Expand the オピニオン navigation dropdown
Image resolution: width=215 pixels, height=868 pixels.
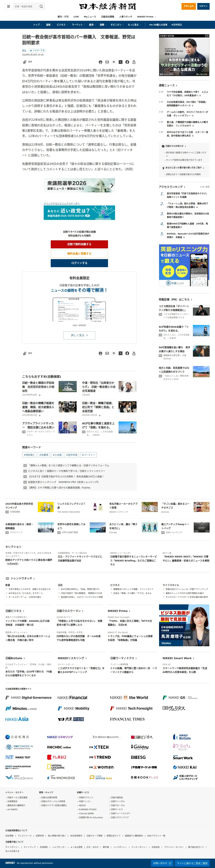pos(117,25)
